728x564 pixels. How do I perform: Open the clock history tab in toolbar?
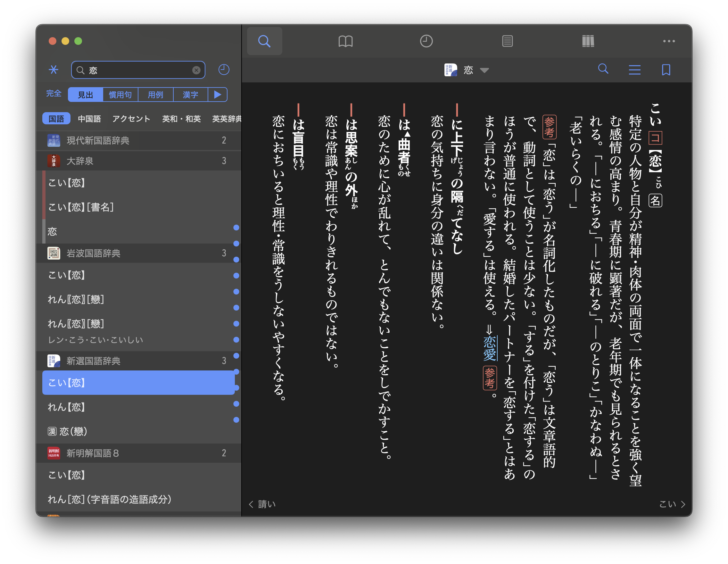(x=426, y=41)
